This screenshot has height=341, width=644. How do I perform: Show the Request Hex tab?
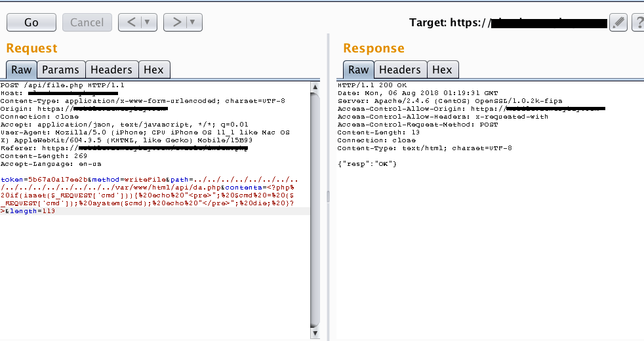click(x=153, y=70)
